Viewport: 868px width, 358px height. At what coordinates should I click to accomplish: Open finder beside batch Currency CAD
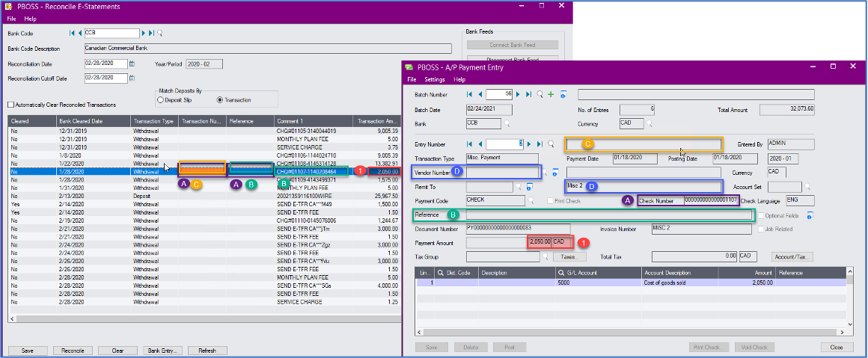click(x=650, y=123)
